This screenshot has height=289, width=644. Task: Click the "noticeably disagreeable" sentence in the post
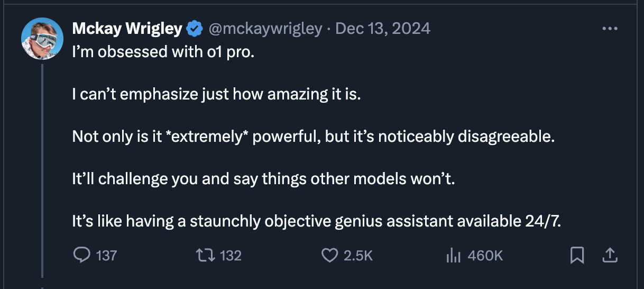click(314, 137)
